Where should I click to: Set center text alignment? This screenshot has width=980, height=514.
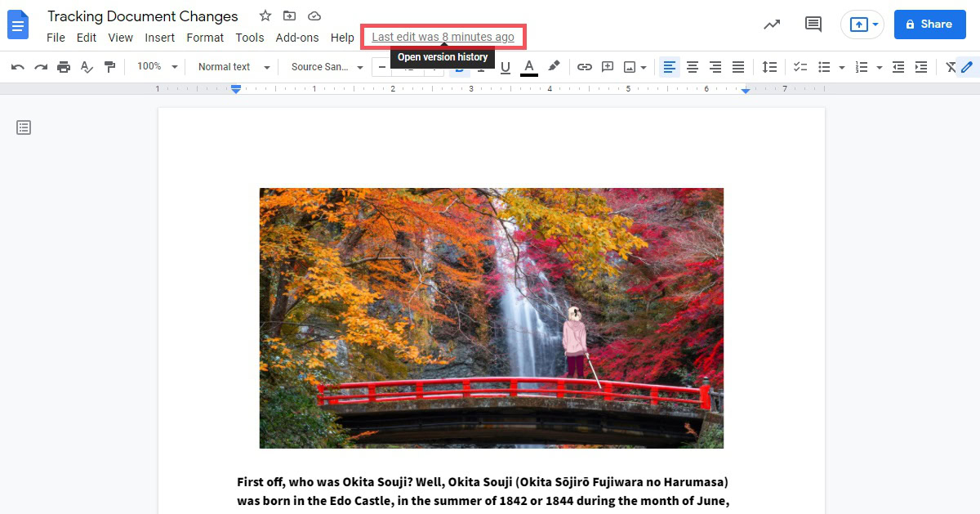(x=693, y=67)
